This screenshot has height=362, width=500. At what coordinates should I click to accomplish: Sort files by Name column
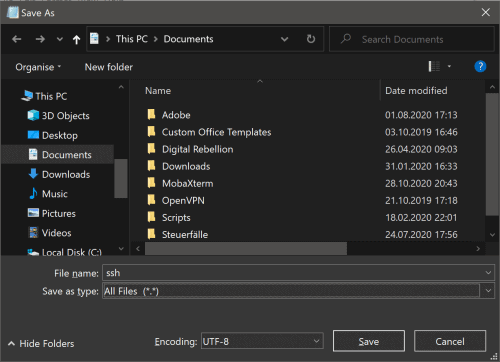[158, 91]
